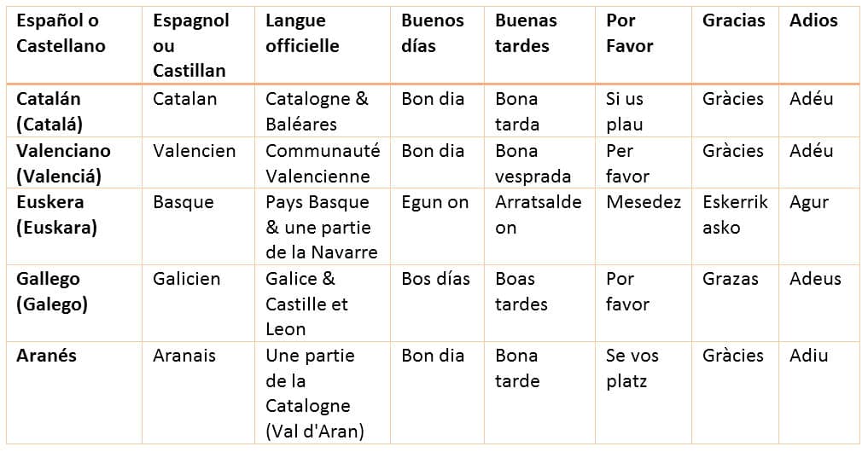
Task: Click the "Catalán (Catalá)" row label
Action: pyautogui.click(x=50, y=111)
